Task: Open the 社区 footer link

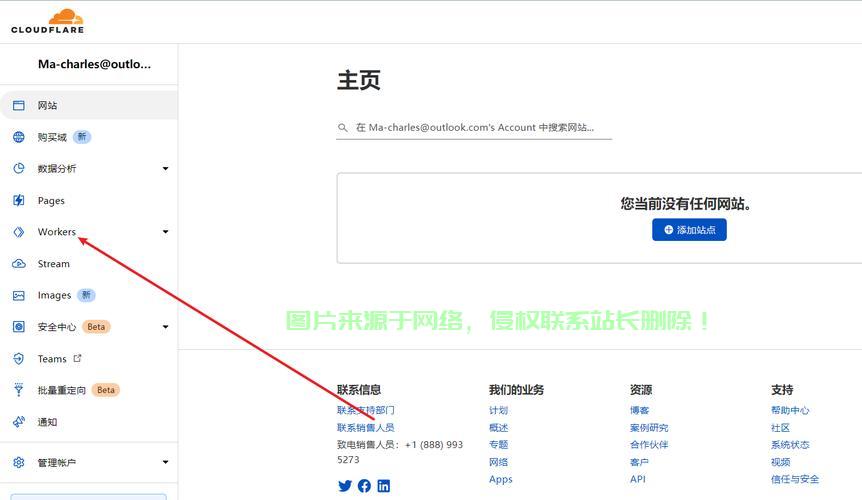Action: (780, 427)
